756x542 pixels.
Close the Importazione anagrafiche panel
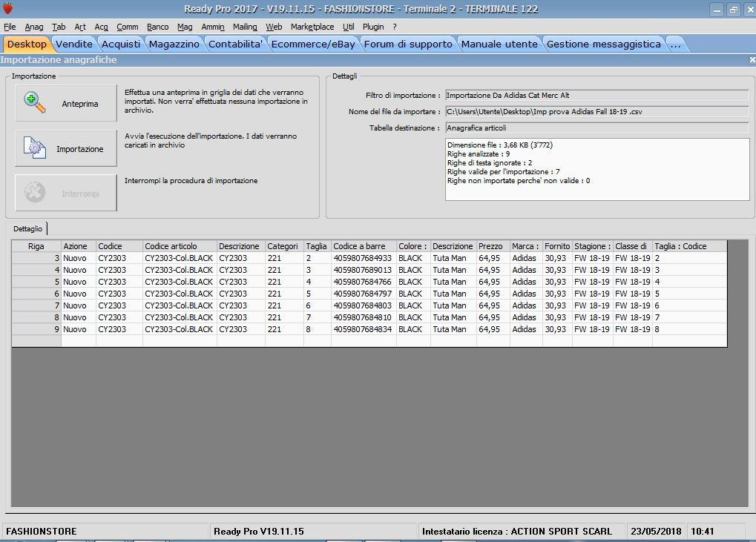click(752, 60)
